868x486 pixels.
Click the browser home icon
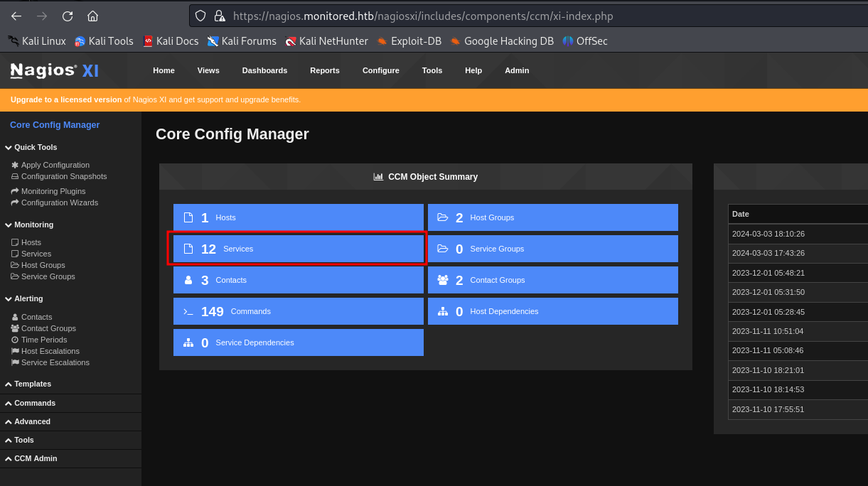click(x=92, y=16)
